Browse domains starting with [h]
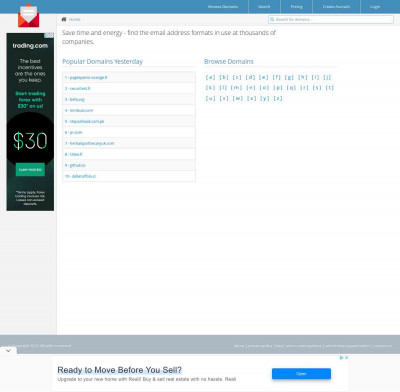This screenshot has height=392, width=400. (x=303, y=77)
